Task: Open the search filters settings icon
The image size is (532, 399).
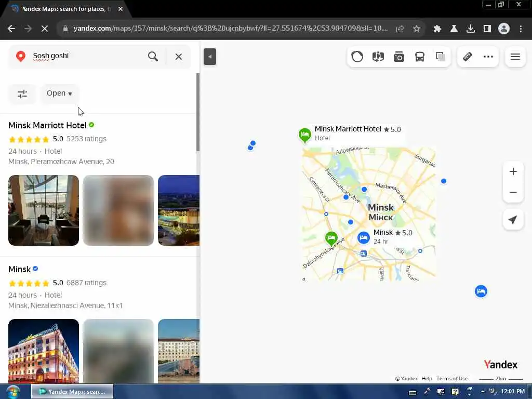Action: tap(22, 94)
